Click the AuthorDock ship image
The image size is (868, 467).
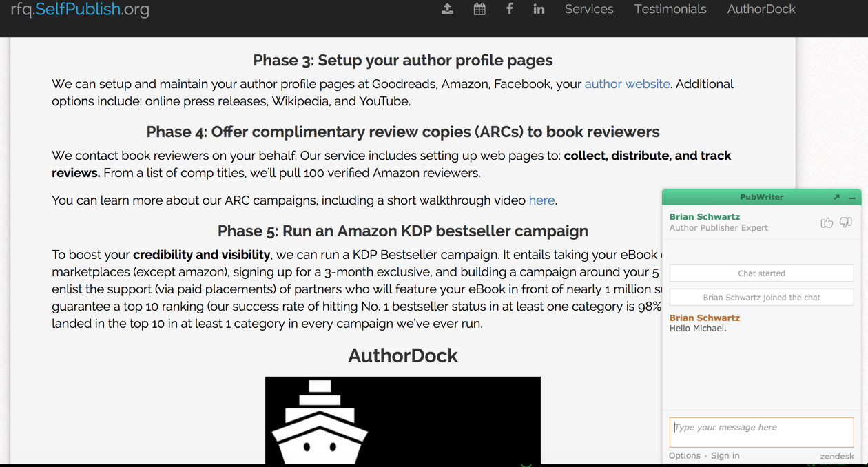click(x=403, y=420)
